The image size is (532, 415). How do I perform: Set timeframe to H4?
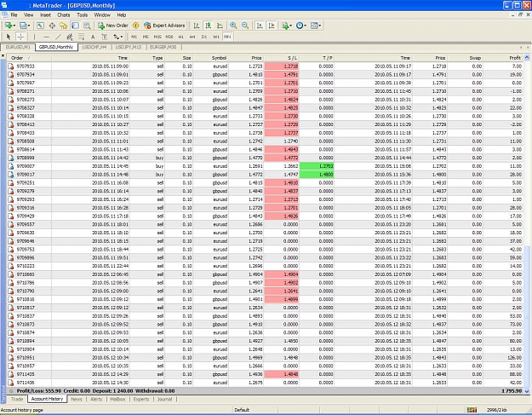[x=192, y=37]
